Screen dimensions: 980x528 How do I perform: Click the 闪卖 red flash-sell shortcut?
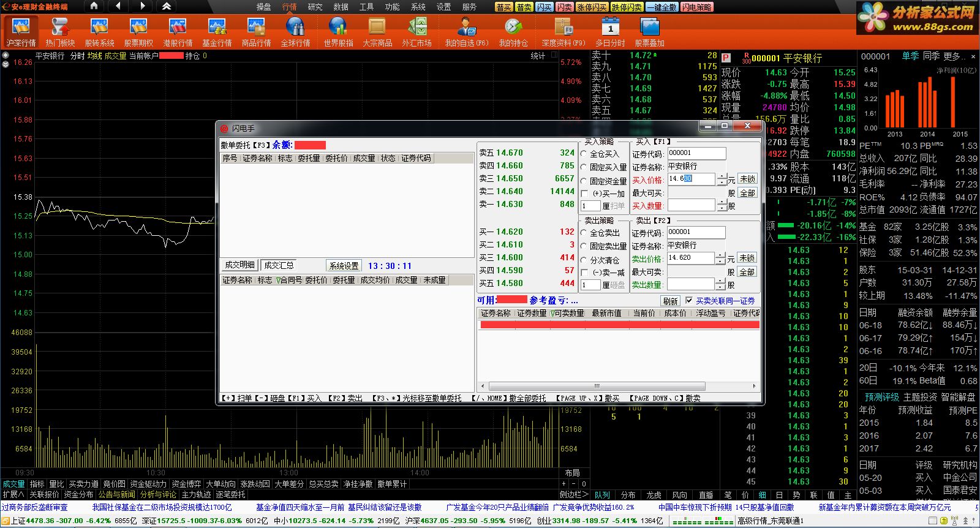click(564, 7)
